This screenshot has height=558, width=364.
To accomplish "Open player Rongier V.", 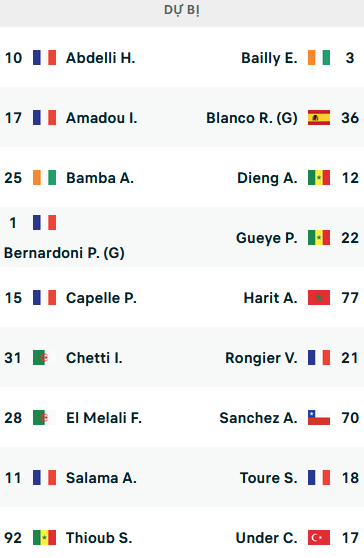I will [x=261, y=358].
